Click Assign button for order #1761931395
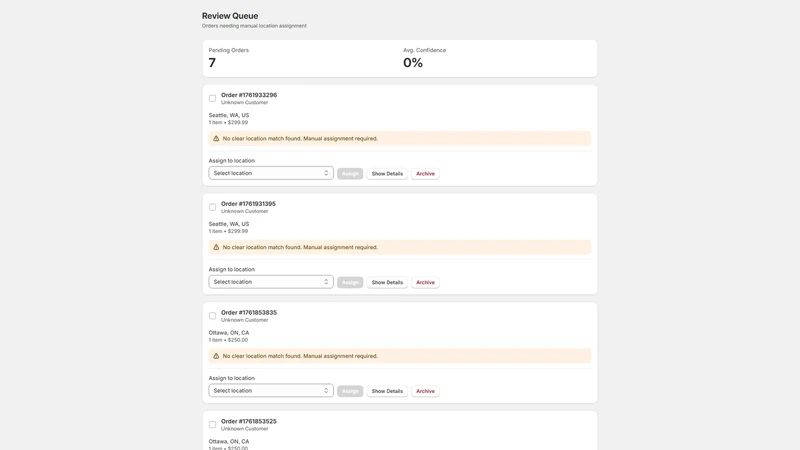Viewport: 800px width, 450px height. tap(350, 282)
